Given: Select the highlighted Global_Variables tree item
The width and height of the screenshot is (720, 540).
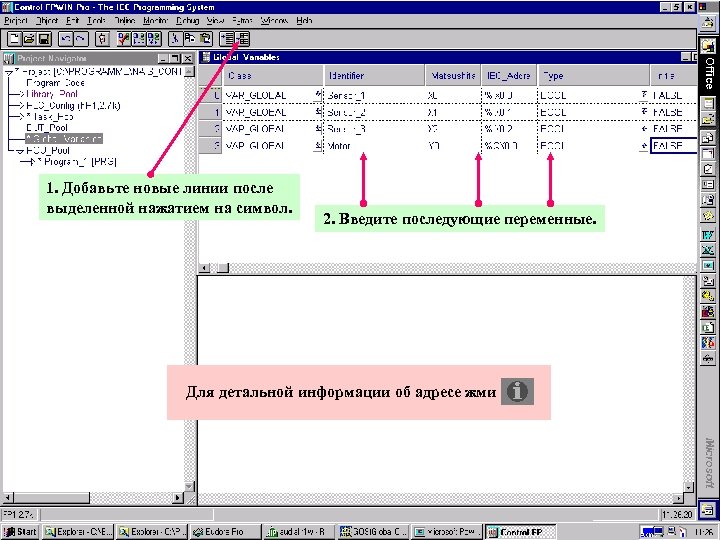Looking at the screenshot, I should coord(64,139).
